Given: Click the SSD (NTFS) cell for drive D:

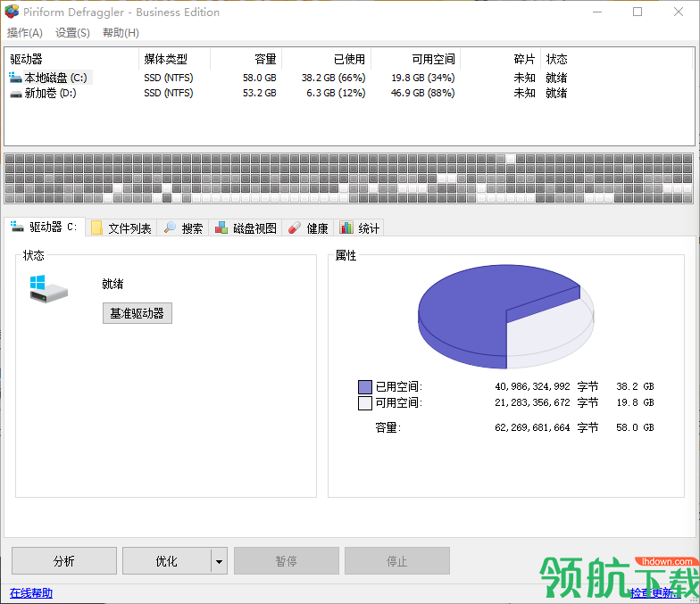Looking at the screenshot, I should click(x=168, y=93).
